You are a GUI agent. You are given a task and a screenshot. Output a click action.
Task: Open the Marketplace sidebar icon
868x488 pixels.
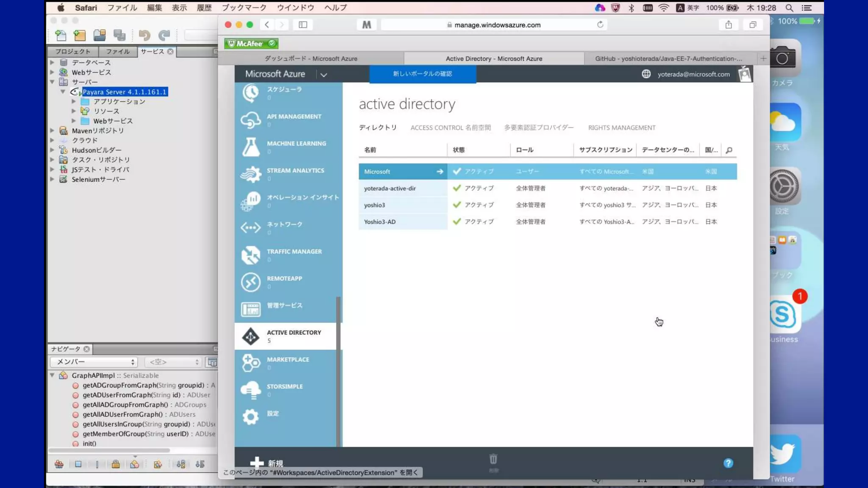pos(250,363)
